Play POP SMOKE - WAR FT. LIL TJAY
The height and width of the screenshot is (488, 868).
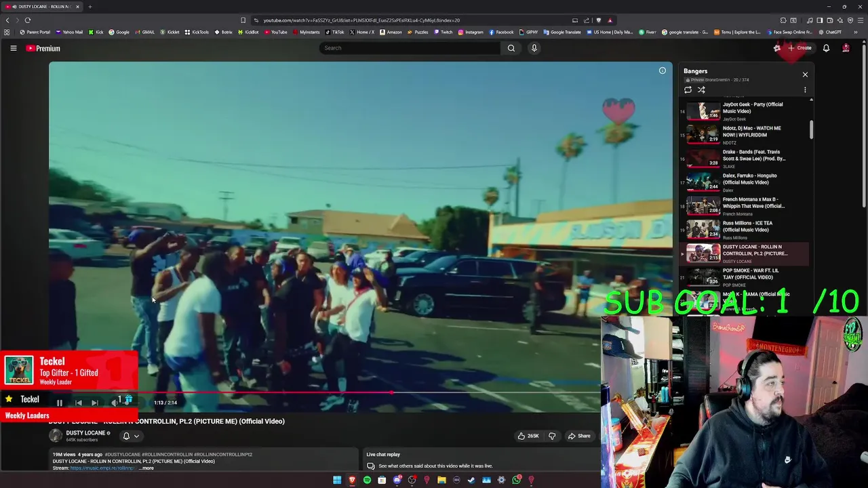745,277
